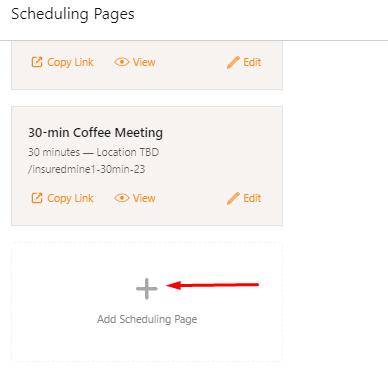Click the pencil Edit icon in the top card
This screenshot has height=378, width=388.
(x=233, y=62)
